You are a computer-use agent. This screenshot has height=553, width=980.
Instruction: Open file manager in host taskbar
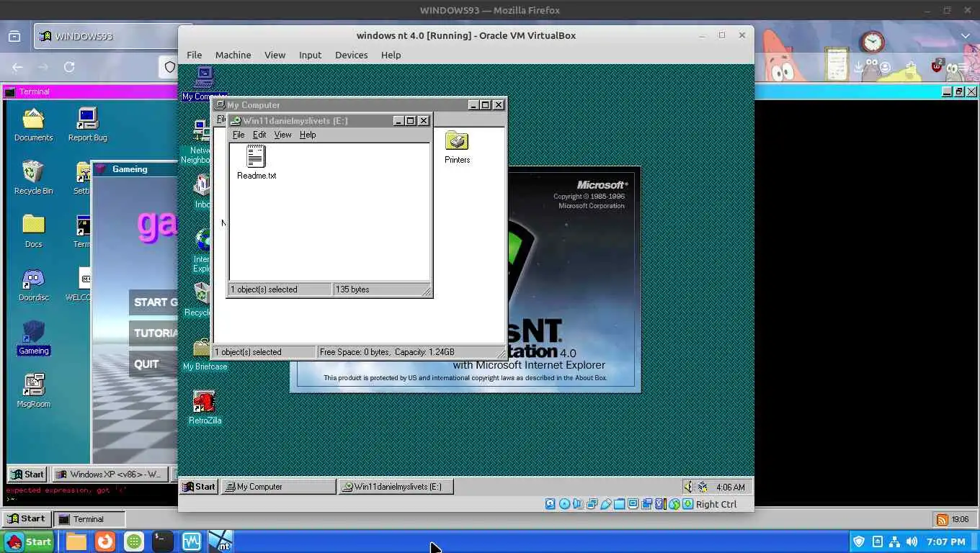click(76, 541)
